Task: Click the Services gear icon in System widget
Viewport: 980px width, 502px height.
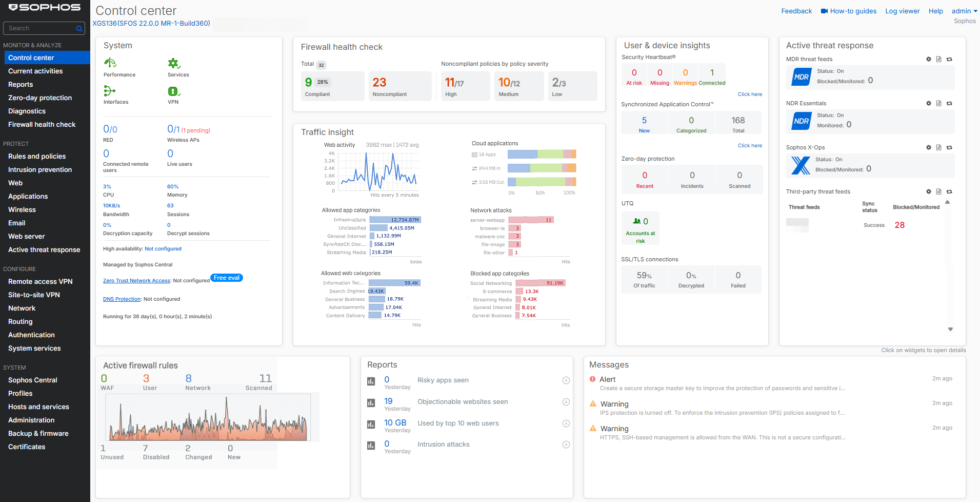Action: click(x=174, y=63)
